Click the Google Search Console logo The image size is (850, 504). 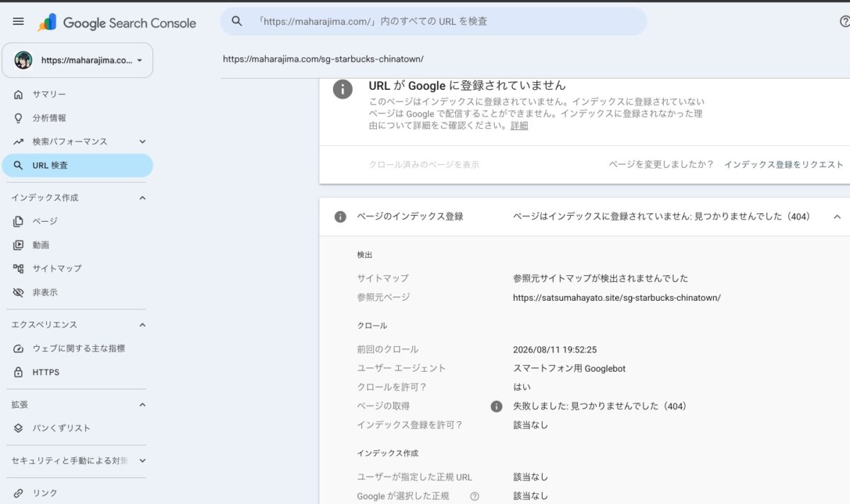pyautogui.click(x=117, y=23)
